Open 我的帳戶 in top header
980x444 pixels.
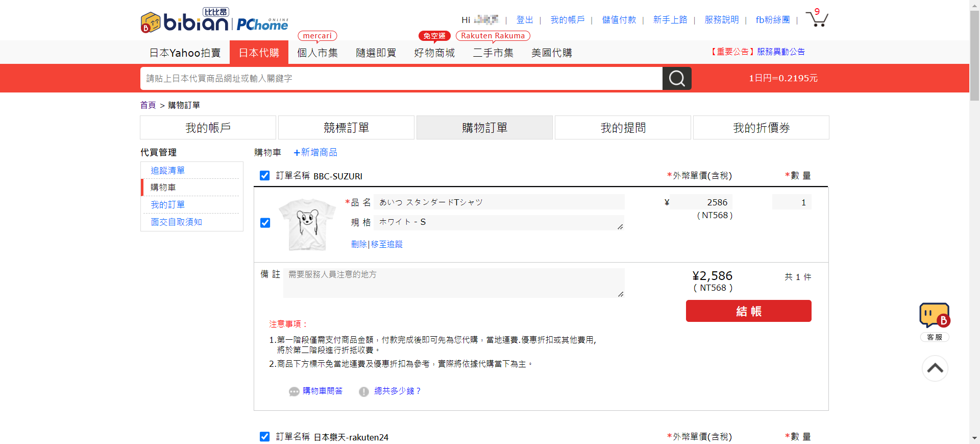568,20
